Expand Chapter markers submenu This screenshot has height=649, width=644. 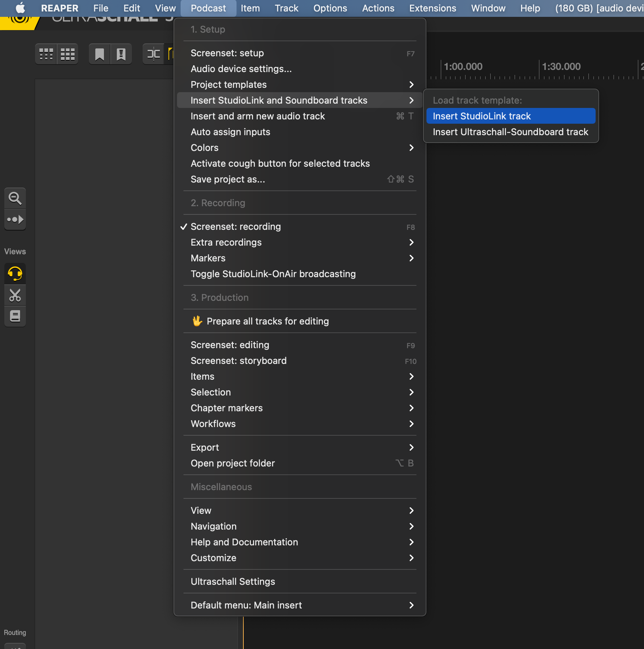[300, 408]
